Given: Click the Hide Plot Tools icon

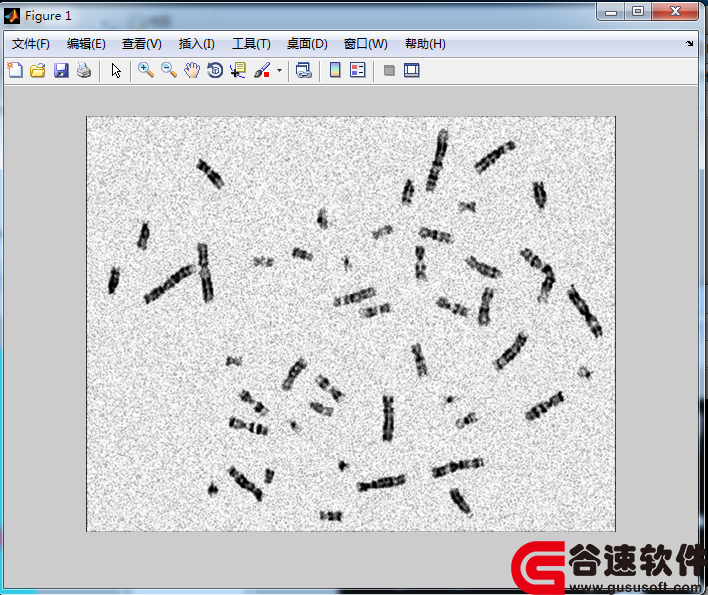Looking at the screenshot, I should tap(389, 70).
